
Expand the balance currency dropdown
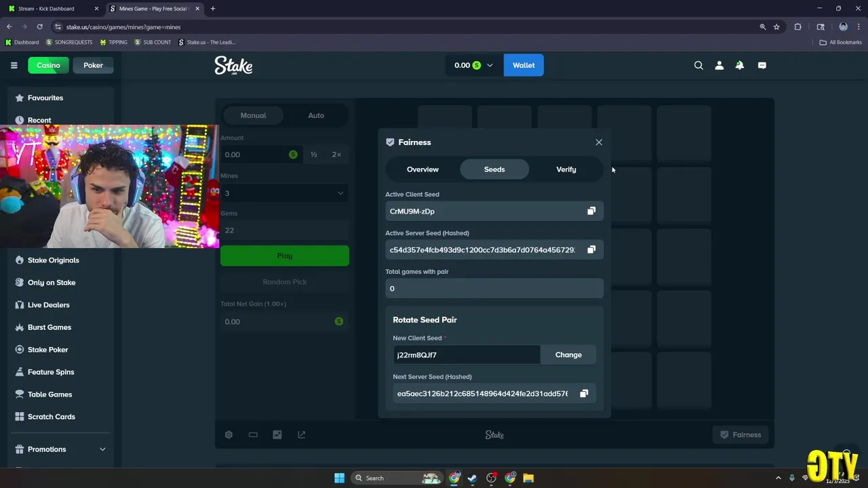pyautogui.click(x=490, y=66)
